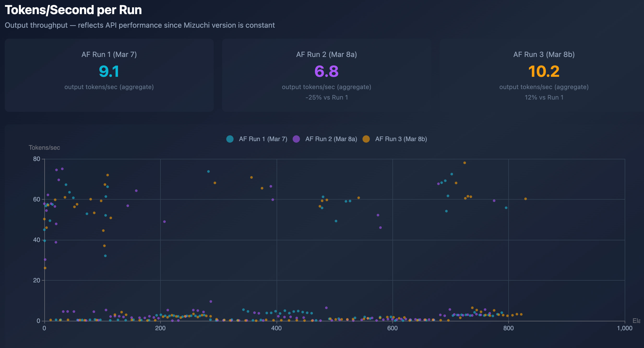Toggle AF Run 3 legend marker
The image size is (644, 348).
tap(366, 139)
